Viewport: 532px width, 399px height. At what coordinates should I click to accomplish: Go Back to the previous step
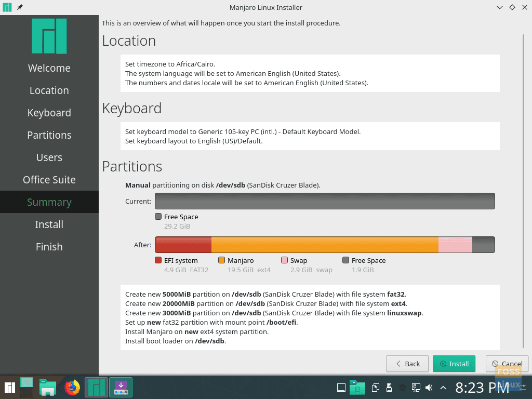[407, 364]
